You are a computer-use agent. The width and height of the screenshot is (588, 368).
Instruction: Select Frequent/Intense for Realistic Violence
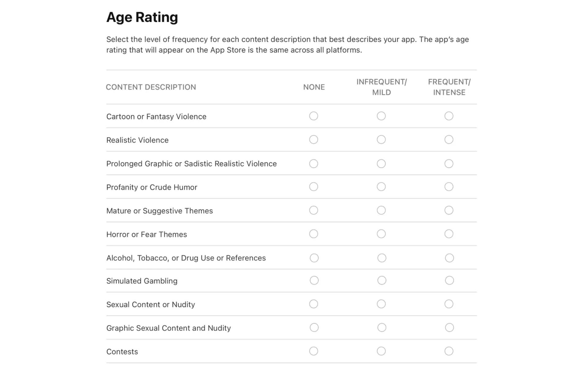pos(449,140)
